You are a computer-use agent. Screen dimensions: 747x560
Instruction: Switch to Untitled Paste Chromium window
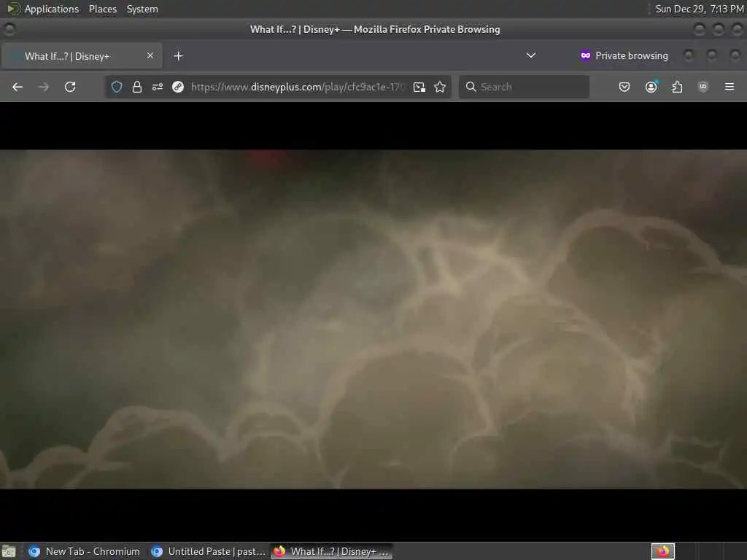[x=208, y=551]
